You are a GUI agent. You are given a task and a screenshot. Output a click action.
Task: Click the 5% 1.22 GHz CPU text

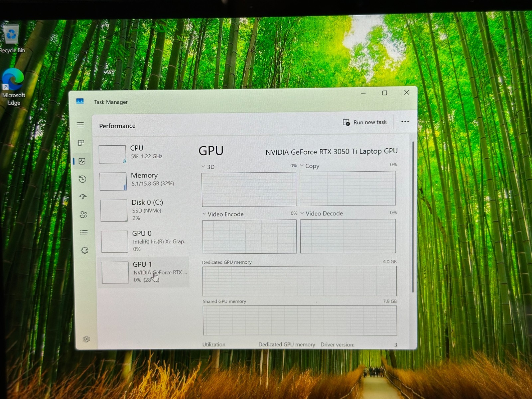pyautogui.click(x=147, y=156)
